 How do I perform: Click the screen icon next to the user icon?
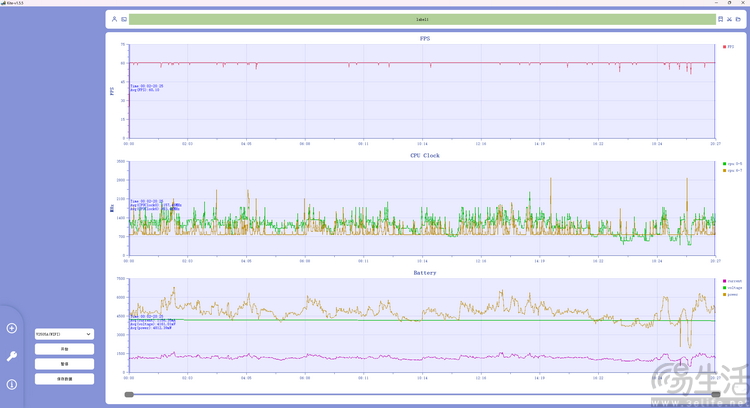pos(124,19)
